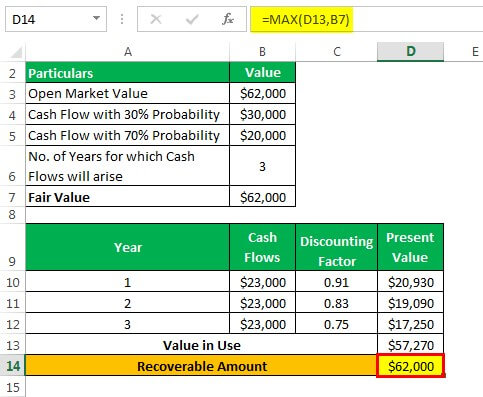The width and height of the screenshot is (483, 397).
Task: Select row 9 header
Action: click(12, 247)
